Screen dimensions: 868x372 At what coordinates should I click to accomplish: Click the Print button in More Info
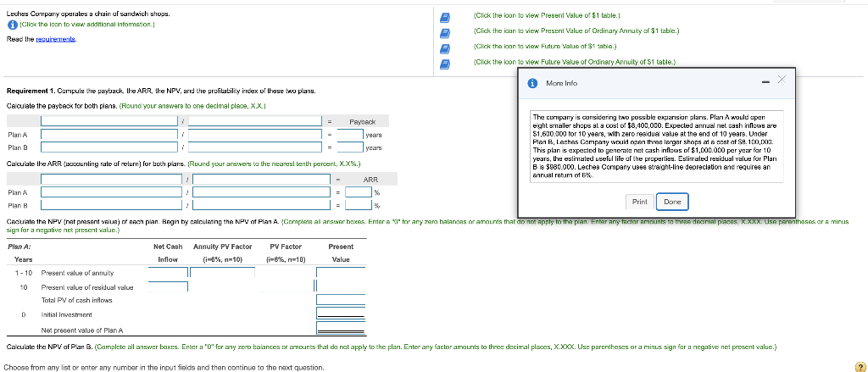[x=639, y=202]
